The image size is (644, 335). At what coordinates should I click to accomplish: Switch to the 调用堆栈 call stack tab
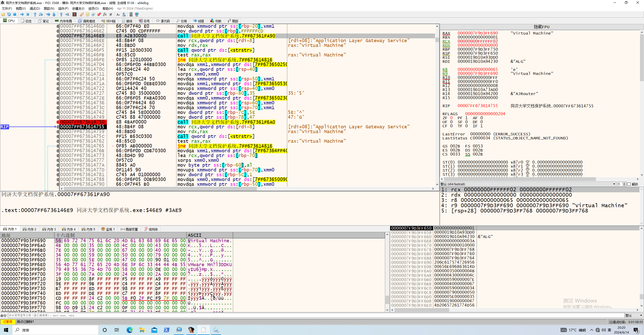point(87,21)
